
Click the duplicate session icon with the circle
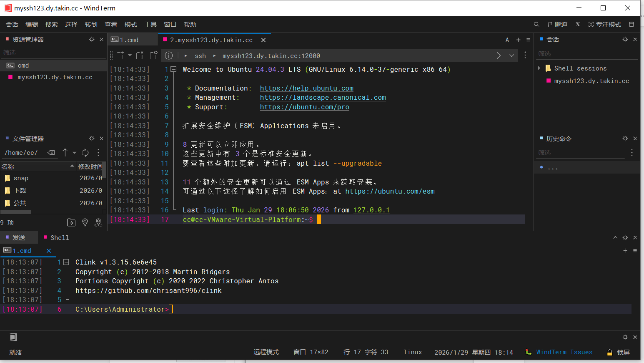tap(153, 55)
